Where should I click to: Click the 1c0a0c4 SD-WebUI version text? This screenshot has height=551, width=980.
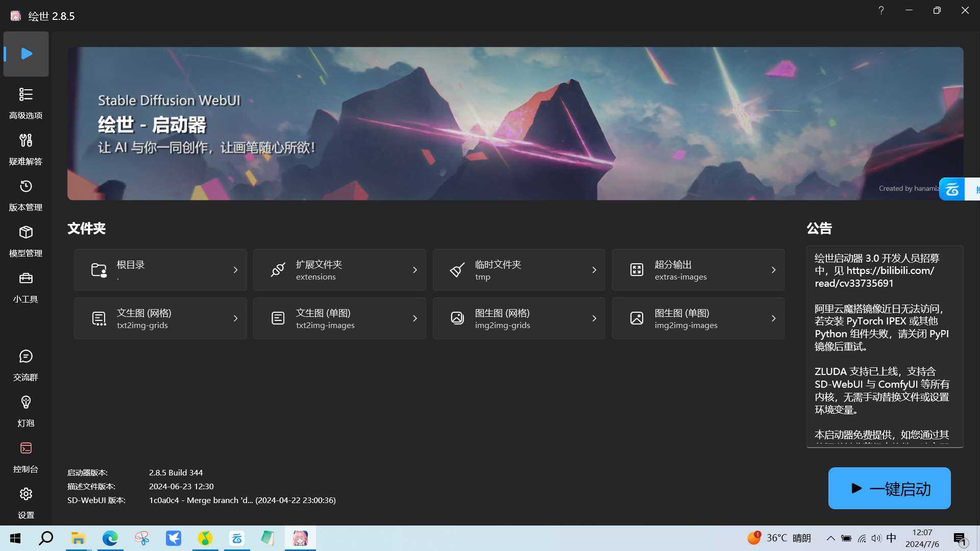click(242, 500)
